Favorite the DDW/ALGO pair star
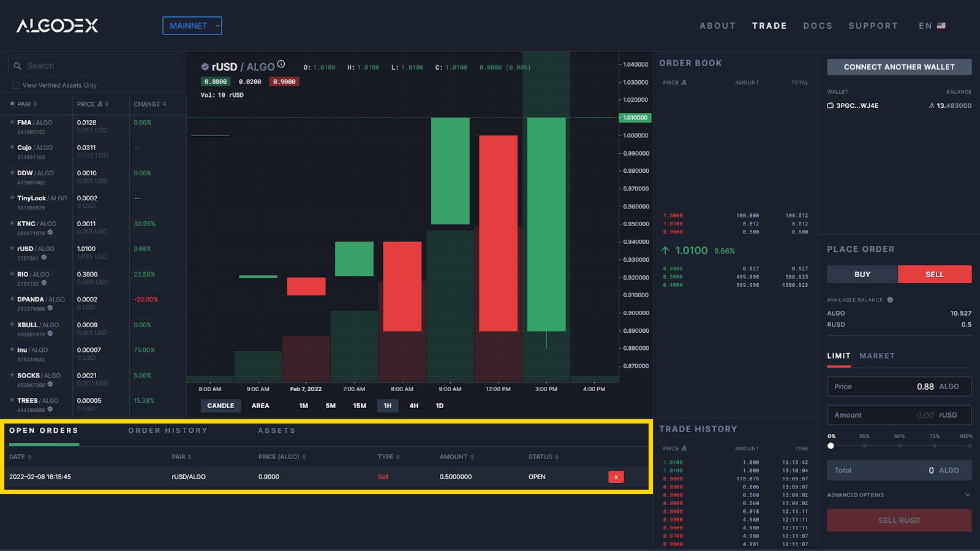This screenshot has height=551, width=980. pyautogui.click(x=12, y=173)
